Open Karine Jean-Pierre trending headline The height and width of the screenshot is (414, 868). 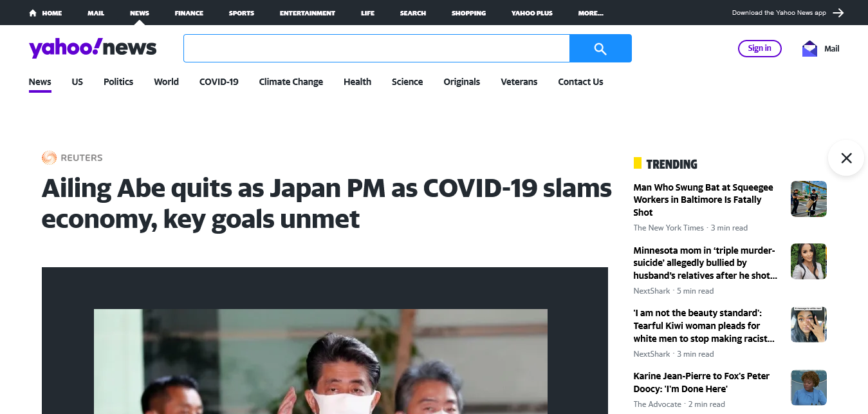pos(701,382)
